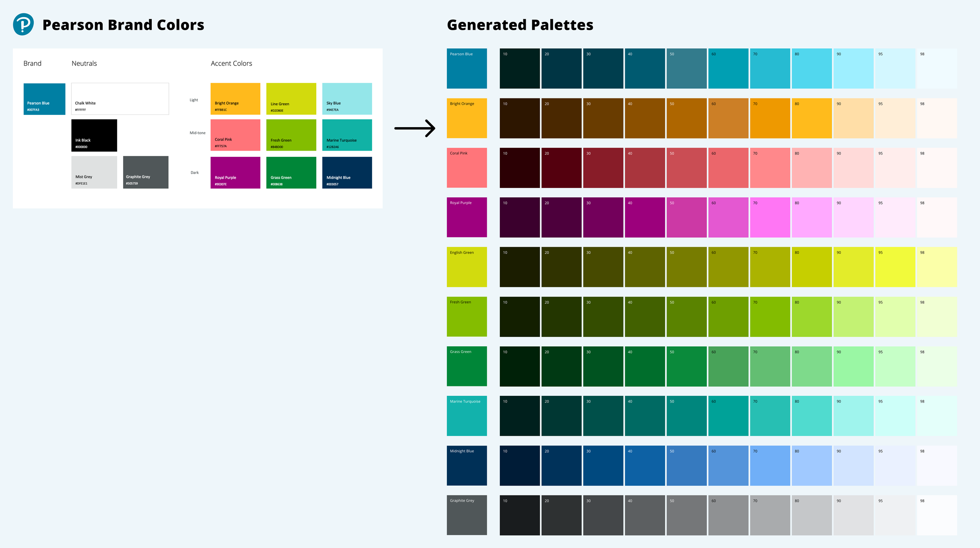Click the Chalk White swatch
Screen dimensions: 980x548
coord(120,98)
